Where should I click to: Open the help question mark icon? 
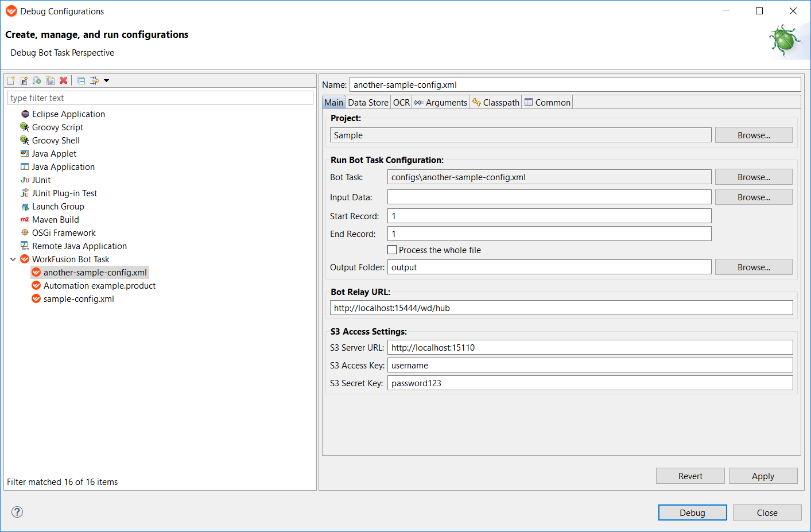point(17,512)
